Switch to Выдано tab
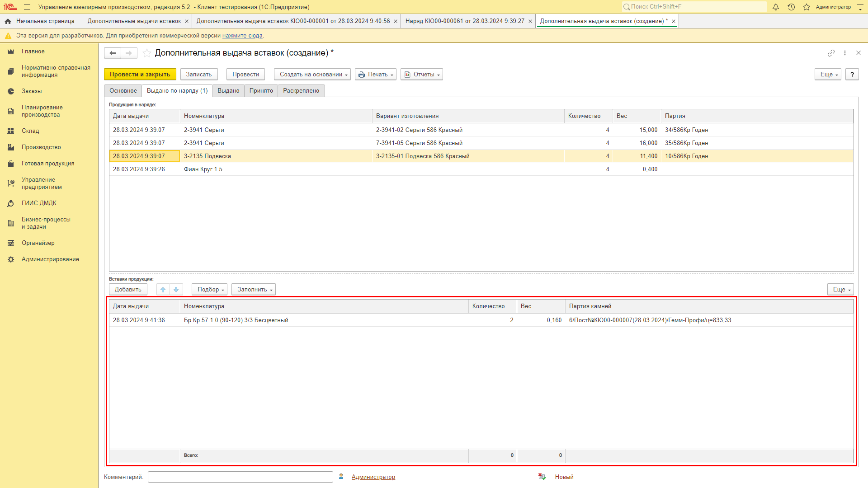Screen dimensions: 868x488 [x=228, y=91]
